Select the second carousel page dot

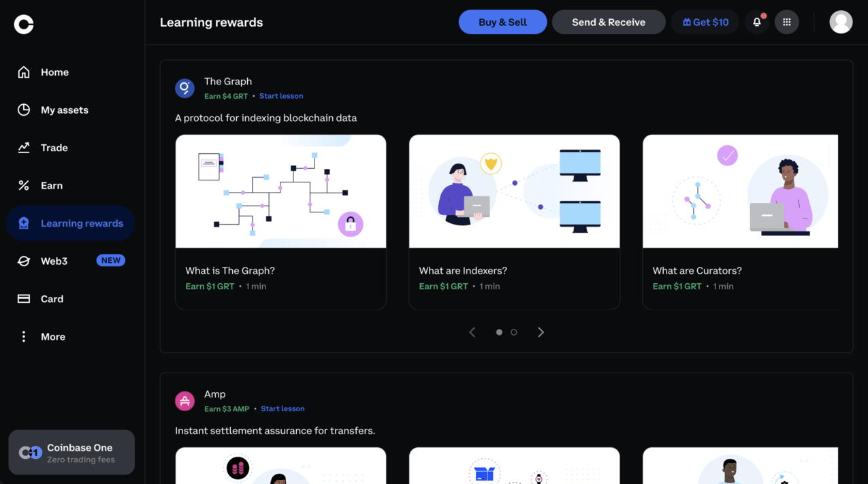pyautogui.click(x=513, y=332)
